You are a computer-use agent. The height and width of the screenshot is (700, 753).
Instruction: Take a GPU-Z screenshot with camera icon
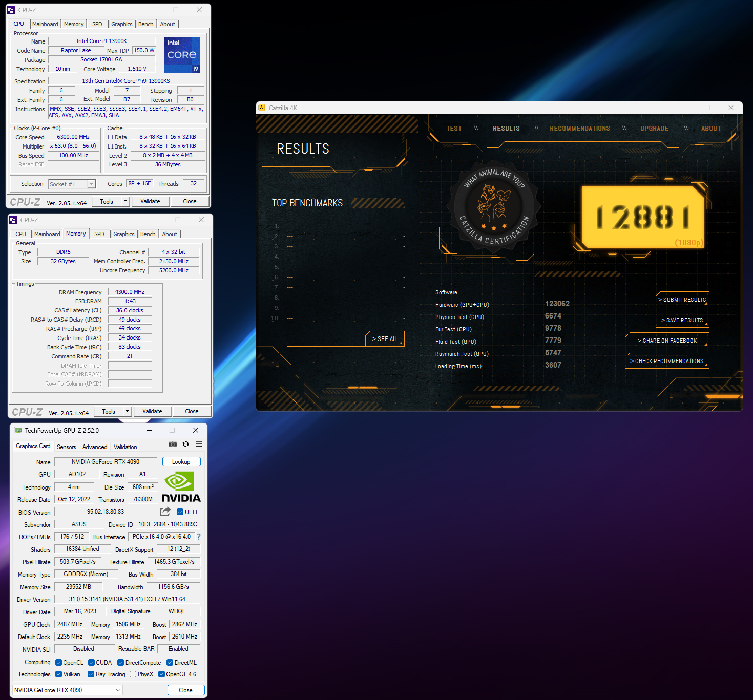pyautogui.click(x=173, y=444)
